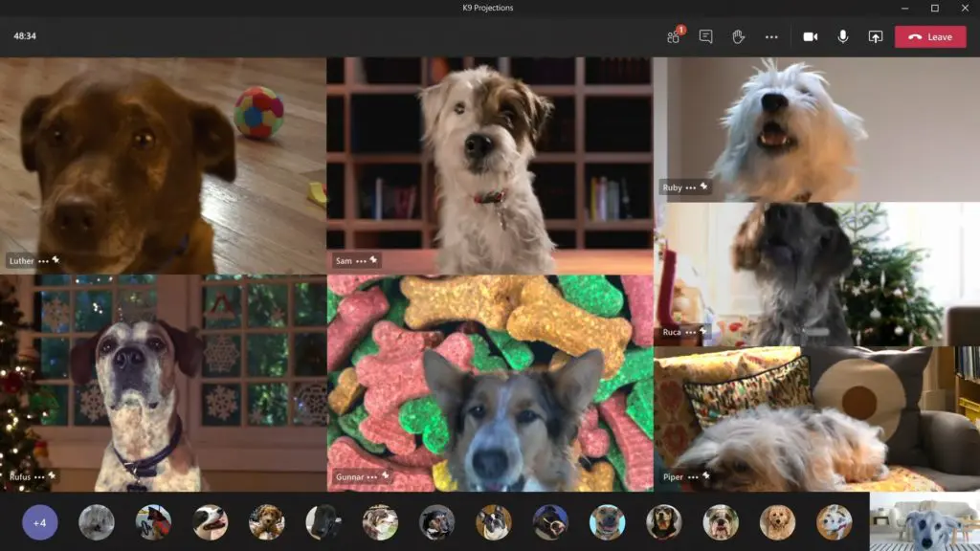Image resolution: width=980 pixels, height=551 pixels.
Task: Open the more options dots beside Piper
Action: coord(693,477)
